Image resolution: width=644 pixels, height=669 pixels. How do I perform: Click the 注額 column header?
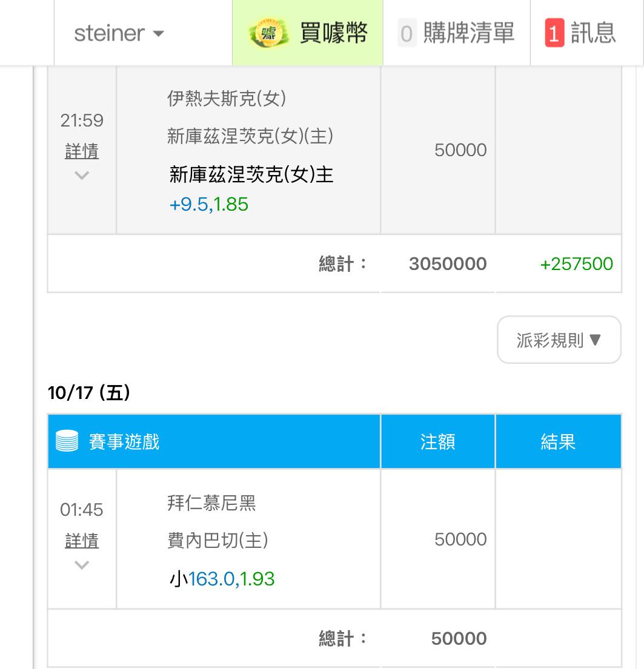pos(437,442)
